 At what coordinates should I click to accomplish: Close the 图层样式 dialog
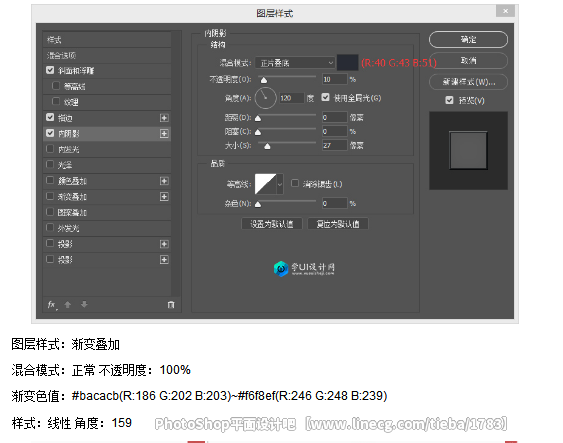coord(505,11)
